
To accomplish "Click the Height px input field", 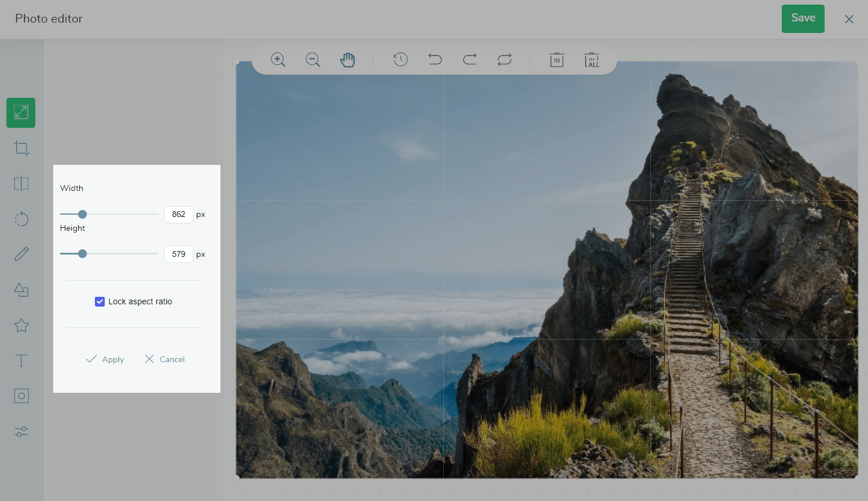I will point(179,254).
